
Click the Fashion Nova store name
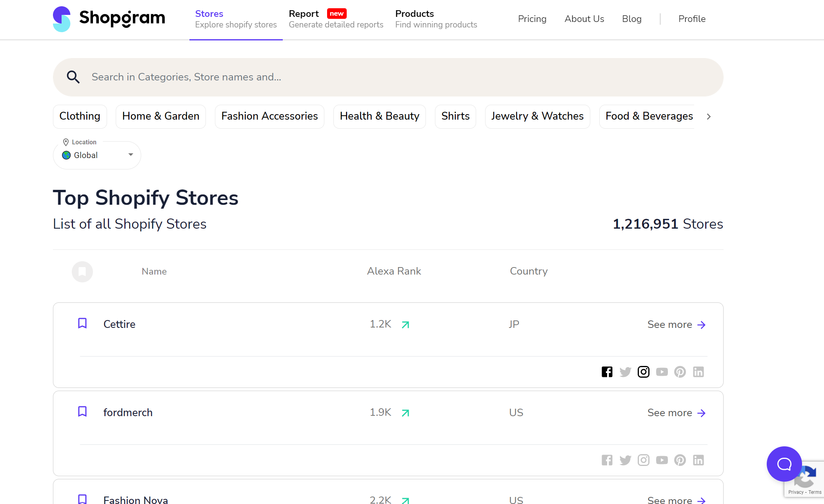tap(136, 500)
